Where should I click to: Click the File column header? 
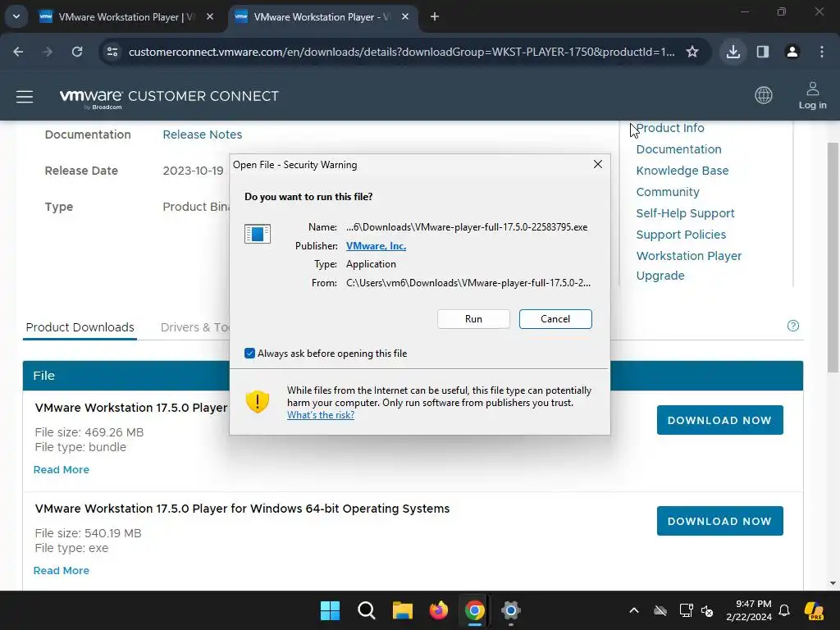(x=44, y=376)
